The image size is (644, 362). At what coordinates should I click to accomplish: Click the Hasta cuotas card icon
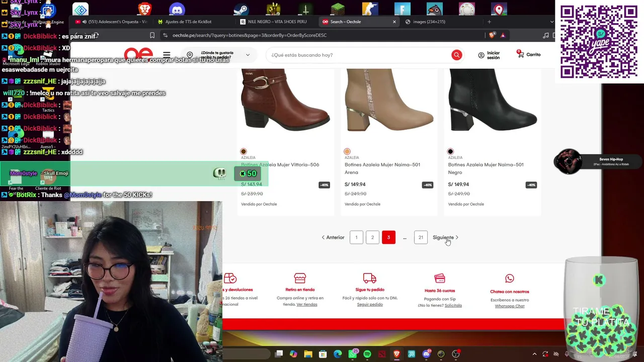click(440, 279)
